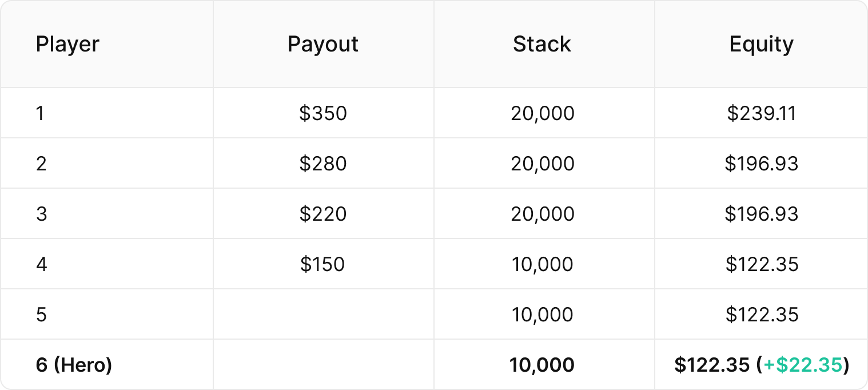Click the Stack column header
This screenshot has height=390, width=868.
(542, 44)
